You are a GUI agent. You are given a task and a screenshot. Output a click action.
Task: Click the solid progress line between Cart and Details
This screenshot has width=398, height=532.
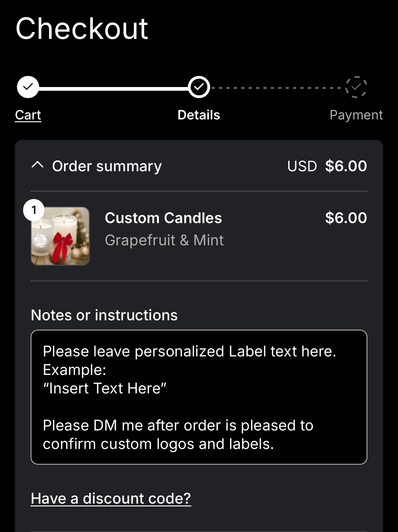click(x=114, y=89)
